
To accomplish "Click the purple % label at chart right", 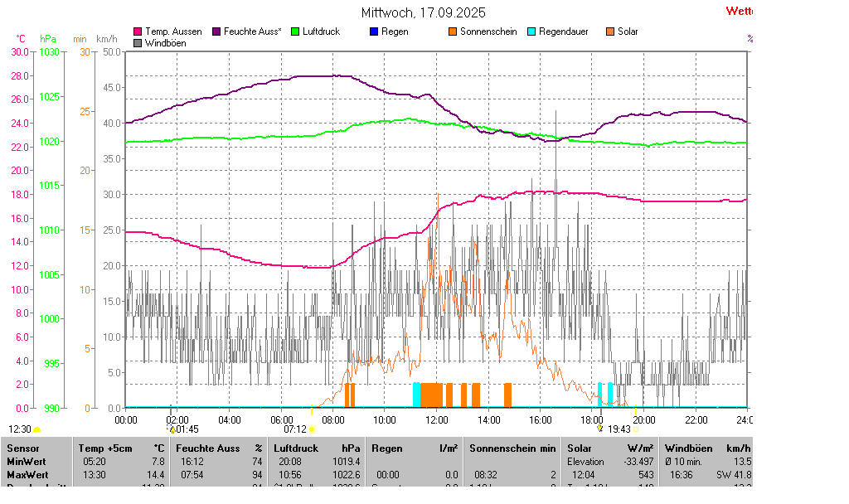I will (750, 38).
